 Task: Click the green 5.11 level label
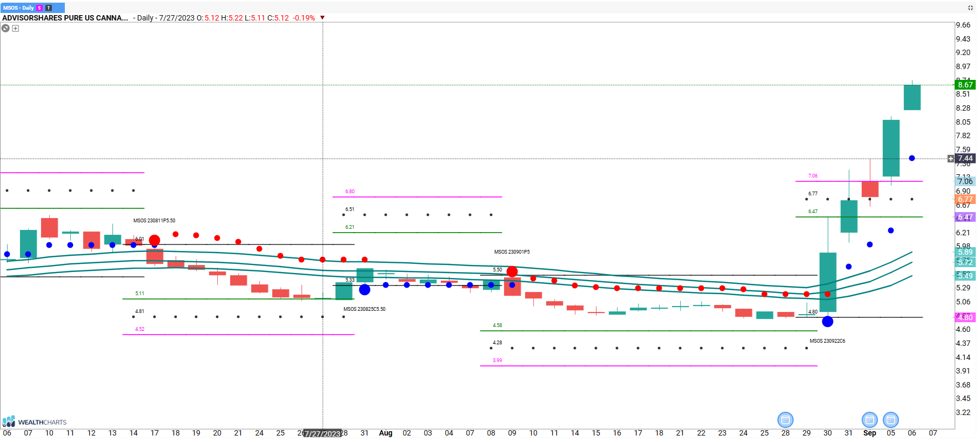point(140,294)
